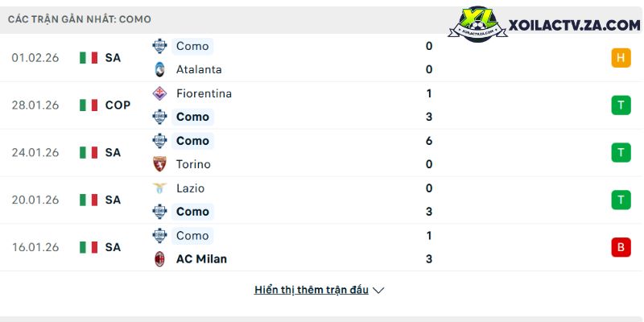Open the AC Milan team name
Viewport: 644px width, 322px height.
(201, 259)
